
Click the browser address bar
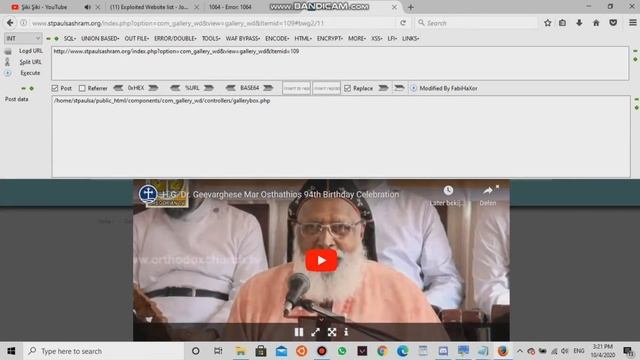[x=212, y=23]
